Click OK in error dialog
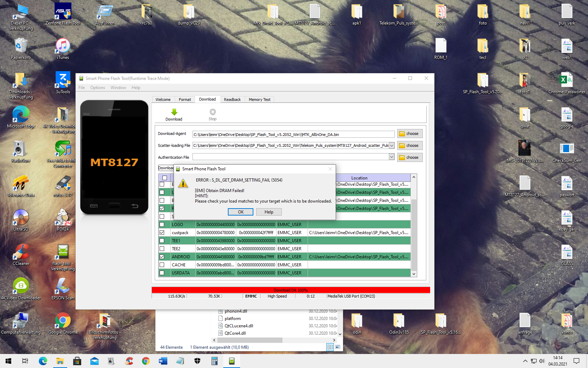588x368 pixels. (x=241, y=212)
